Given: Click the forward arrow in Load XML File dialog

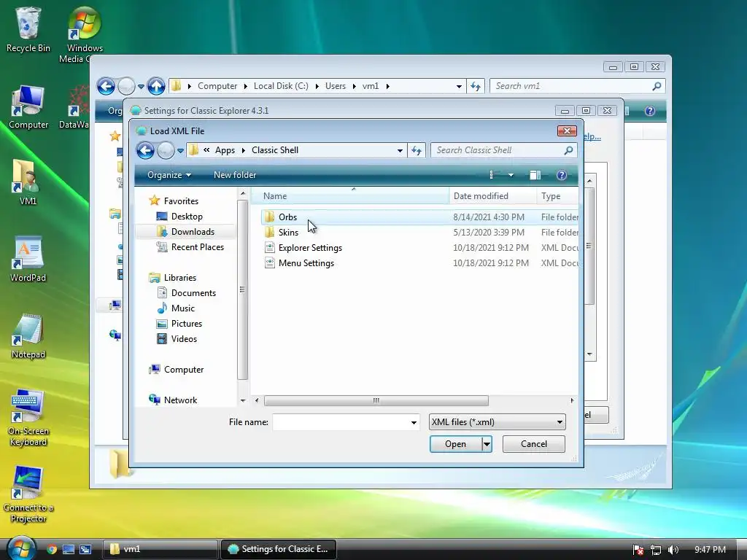Looking at the screenshot, I should (166, 150).
